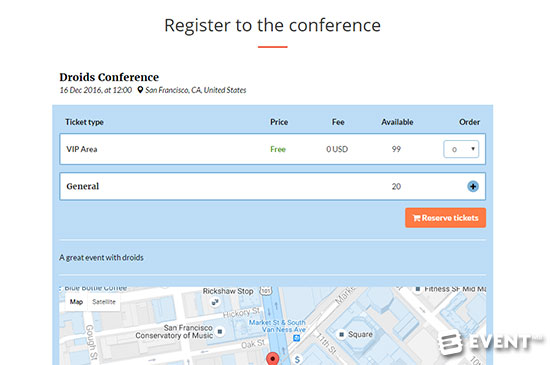Click the Conservatory of Music map marker
The image size is (550, 365).
coord(220,331)
